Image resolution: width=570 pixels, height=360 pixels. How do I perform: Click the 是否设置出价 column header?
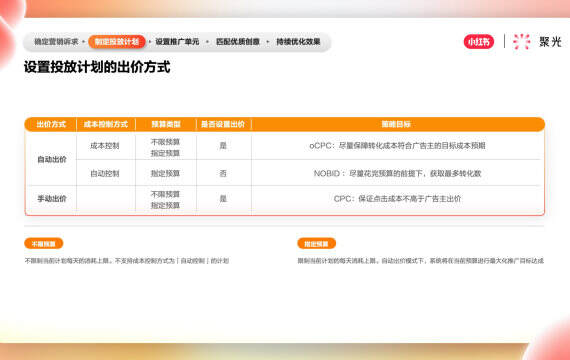point(223,124)
